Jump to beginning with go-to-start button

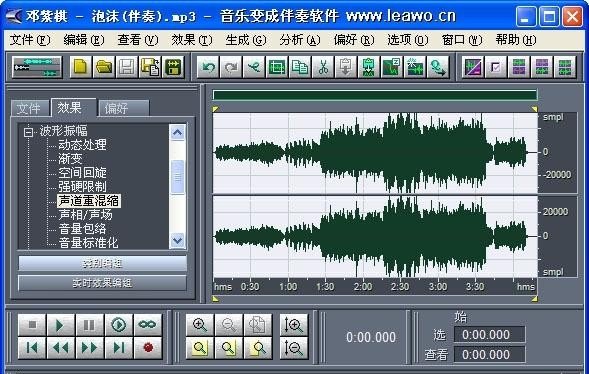[x=32, y=348]
